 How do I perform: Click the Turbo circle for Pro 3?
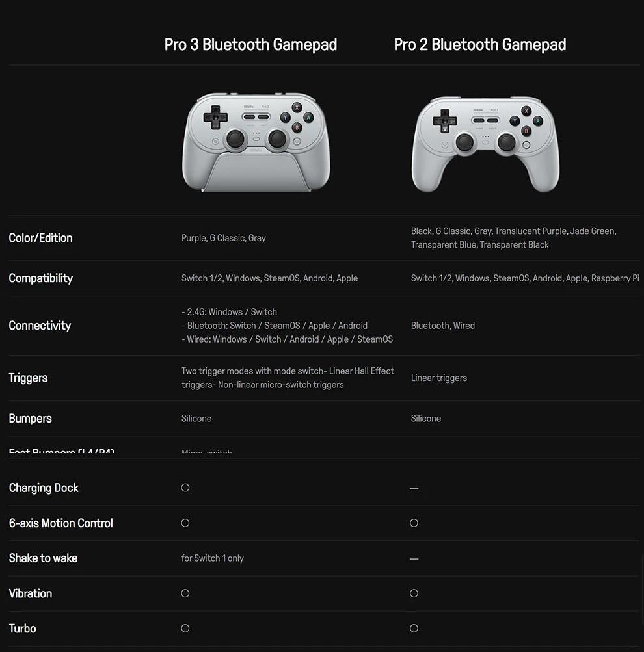[185, 628]
